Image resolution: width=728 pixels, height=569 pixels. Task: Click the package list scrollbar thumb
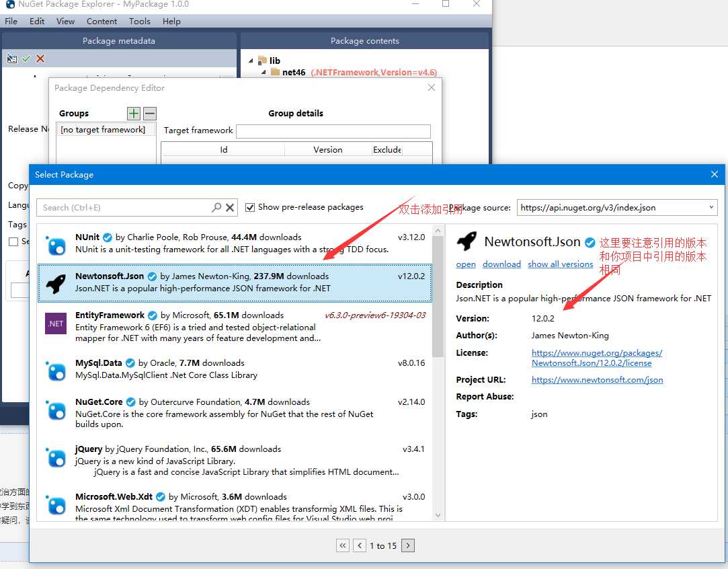click(438, 297)
